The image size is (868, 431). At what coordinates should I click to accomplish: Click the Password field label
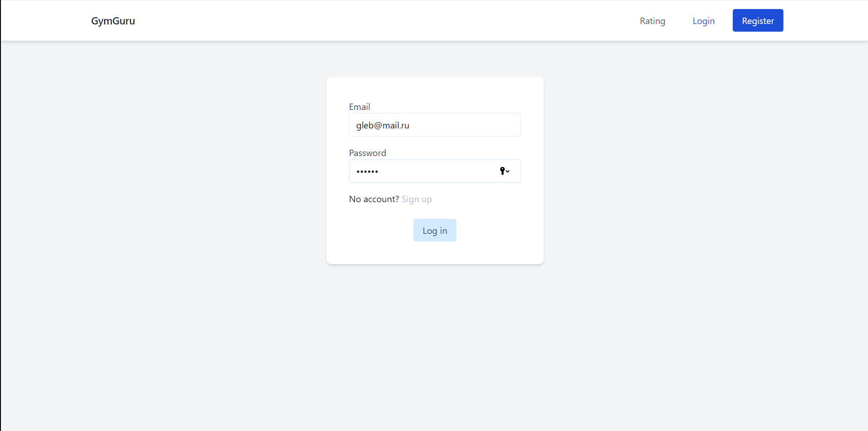367,153
